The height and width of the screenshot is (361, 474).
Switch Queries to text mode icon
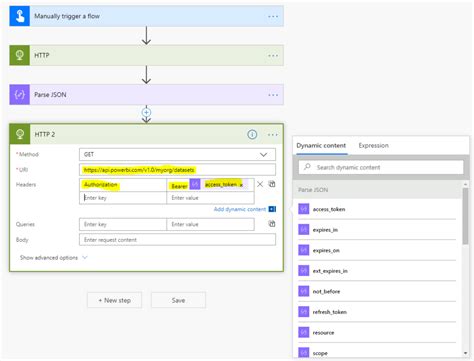tap(272, 224)
